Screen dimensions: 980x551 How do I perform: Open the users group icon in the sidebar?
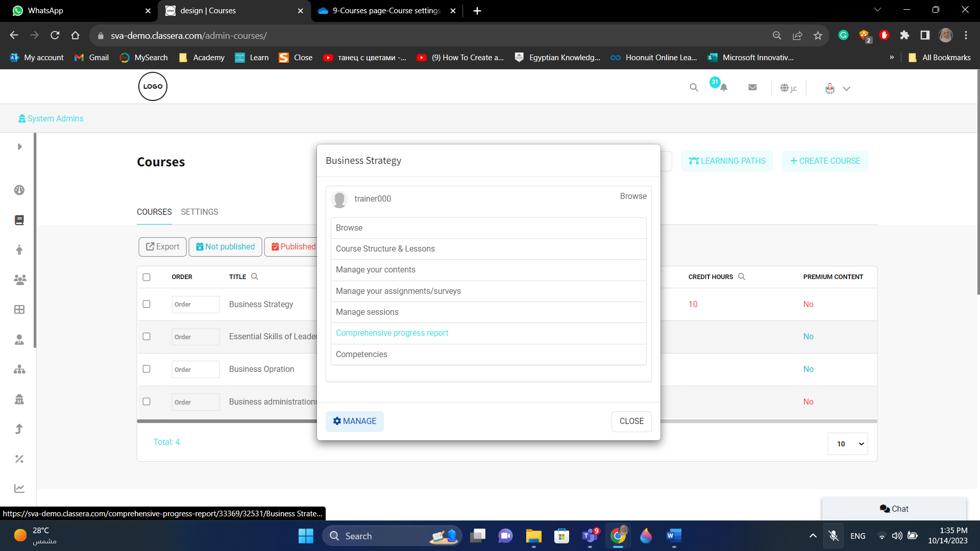[x=19, y=280]
